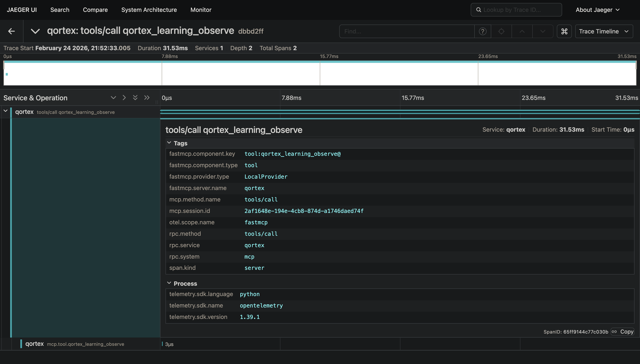The width and height of the screenshot is (640, 364).
Task: Click the trace minimap overview graph
Action: pyautogui.click(x=320, y=73)
